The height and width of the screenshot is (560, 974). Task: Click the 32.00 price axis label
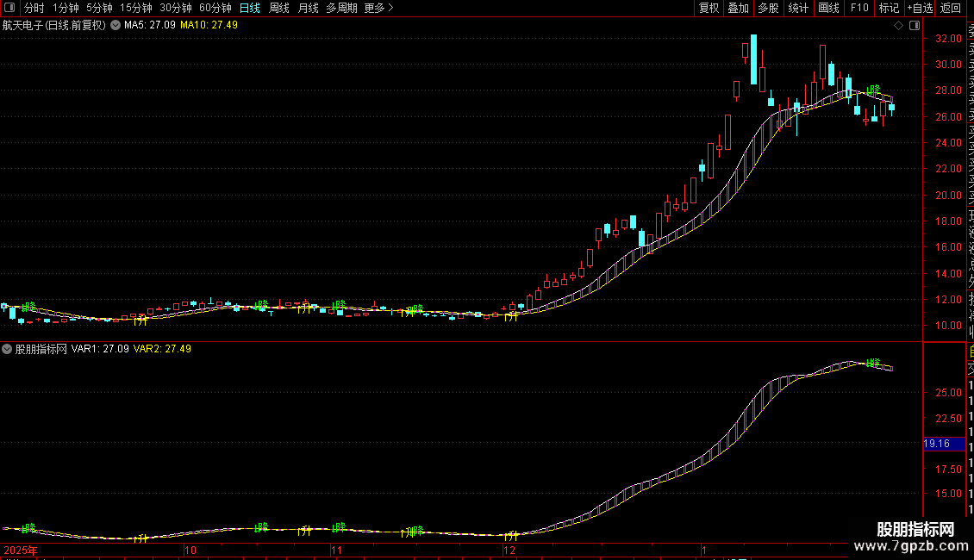tap(948, 39)
